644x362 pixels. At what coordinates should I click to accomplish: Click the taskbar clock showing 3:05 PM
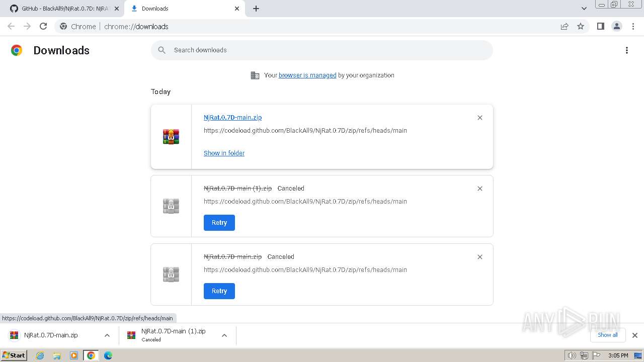pos(618,355)
